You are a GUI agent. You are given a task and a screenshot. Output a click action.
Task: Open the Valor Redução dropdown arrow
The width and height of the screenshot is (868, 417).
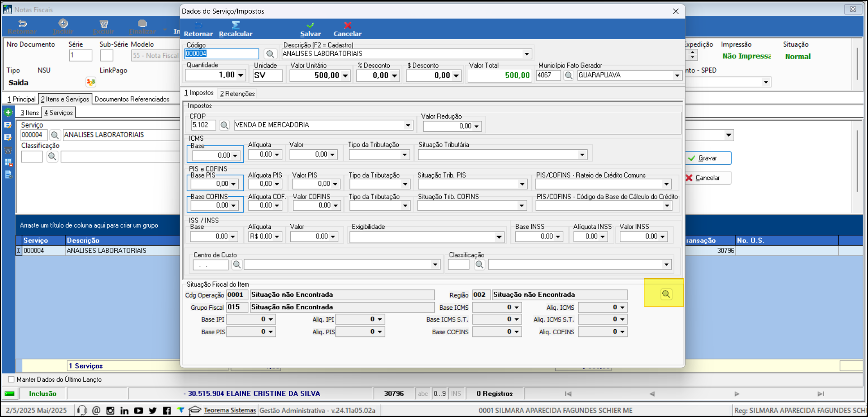click(476, 126)
